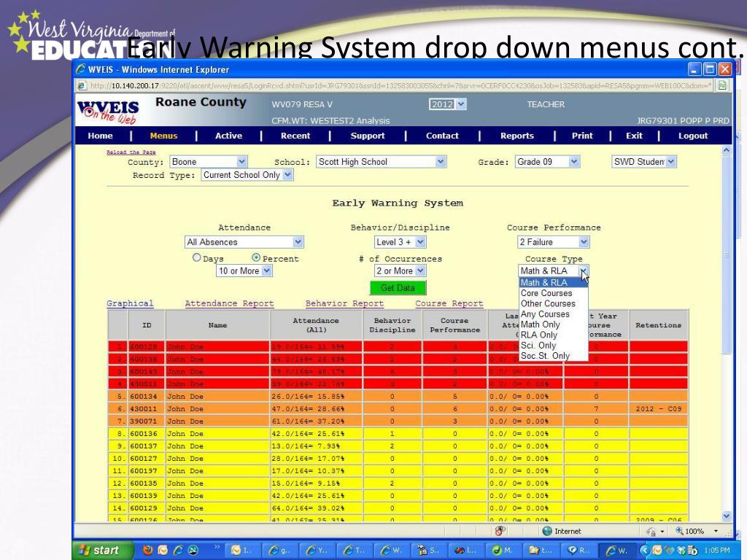Open Record Type Current School Only dropdown

click(x=247, y=175)
